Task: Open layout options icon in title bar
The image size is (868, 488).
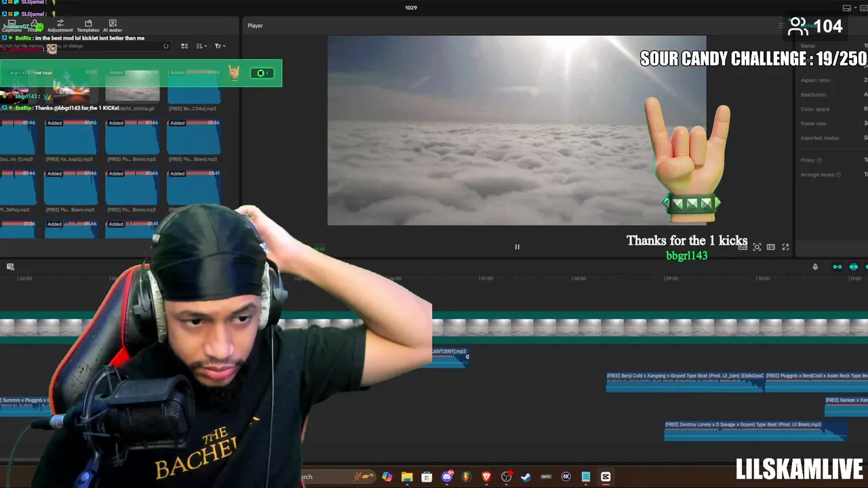Action: [x=847, y=8]
